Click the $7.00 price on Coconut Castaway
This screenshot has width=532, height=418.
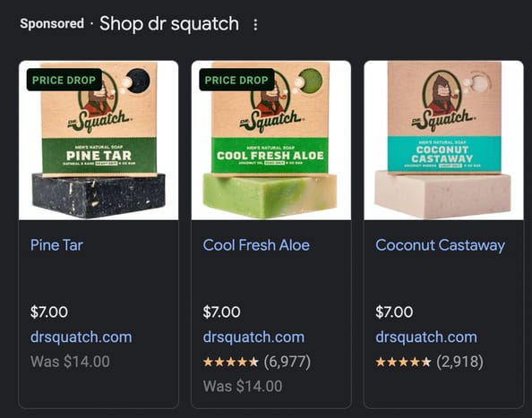394,311
